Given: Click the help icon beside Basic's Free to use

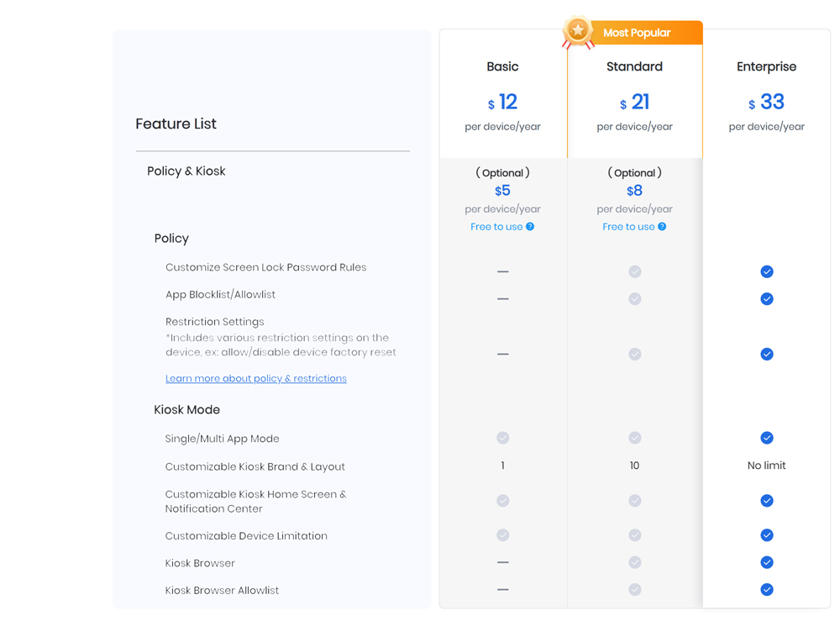Looking at the screenshot, I should coord(530,226).
